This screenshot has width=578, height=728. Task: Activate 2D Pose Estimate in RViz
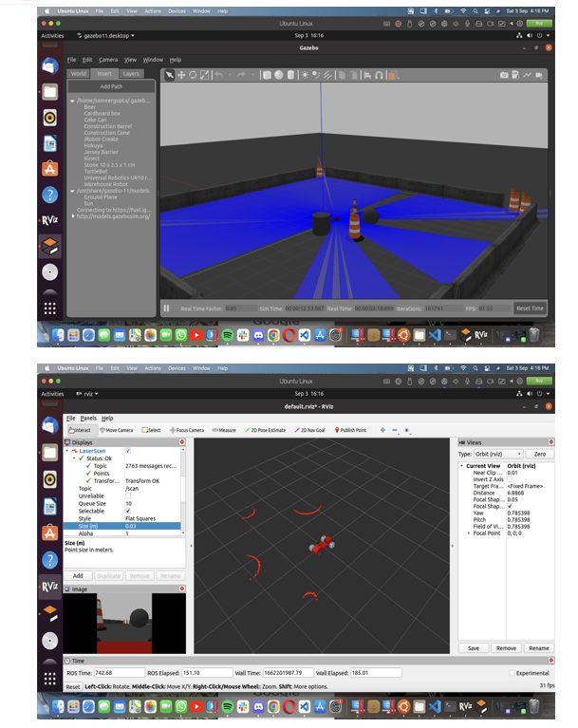click(265, 430)
